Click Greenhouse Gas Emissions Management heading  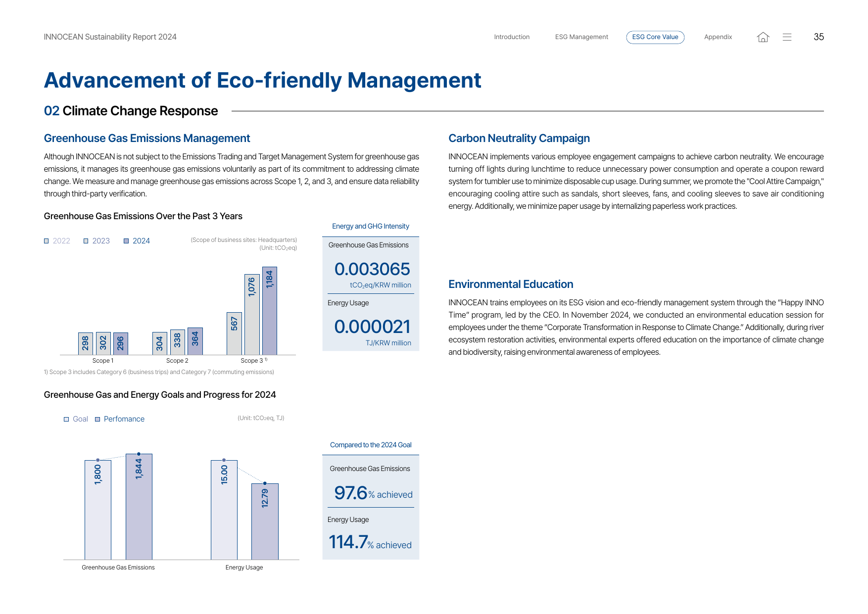(147, 139)
